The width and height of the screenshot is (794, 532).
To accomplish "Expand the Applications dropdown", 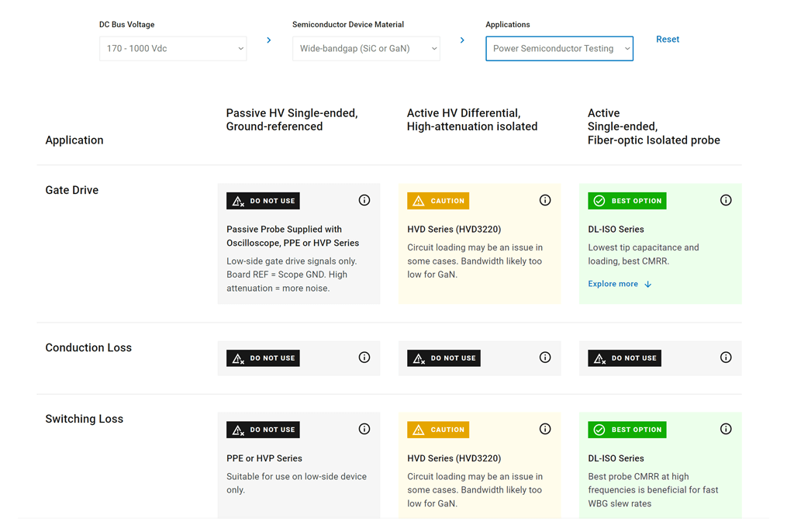I will point(559,48).
